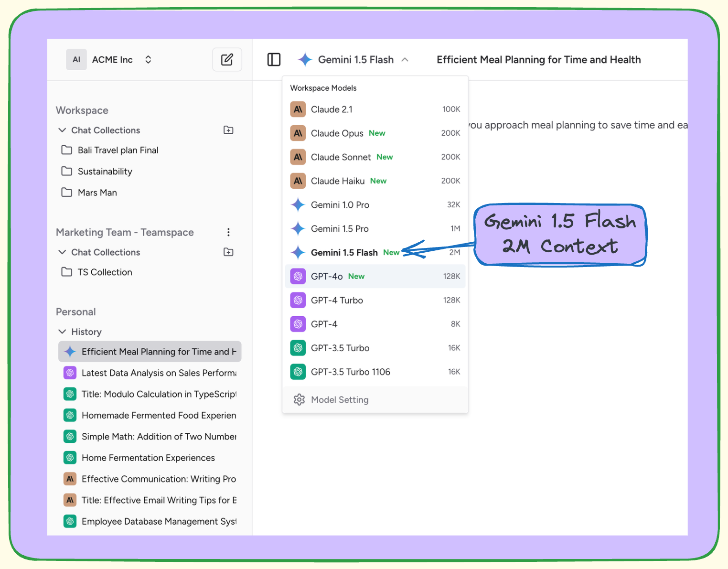This screenshot has width=728, height=569.
Task: Open Marketing Team three-dot menu
Action: (x=228, y=232)
